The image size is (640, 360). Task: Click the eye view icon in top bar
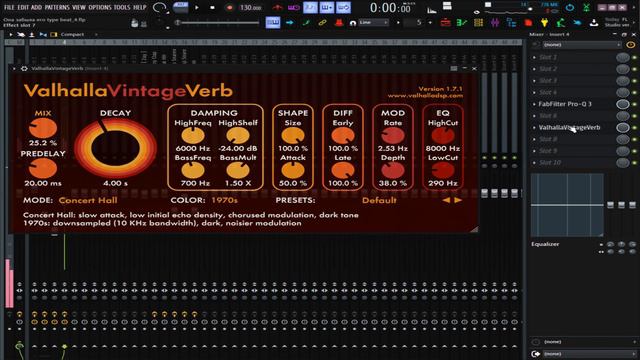476,12
